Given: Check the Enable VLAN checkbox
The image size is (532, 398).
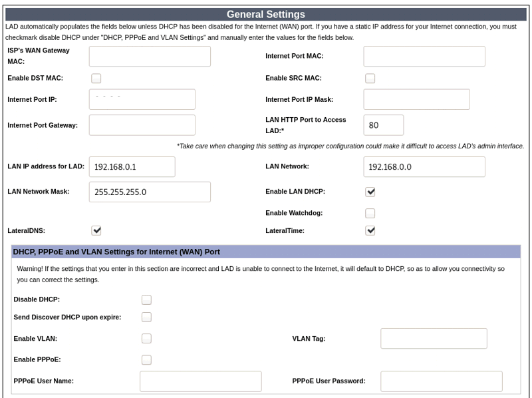Looking at the screenshot, I should pyautogui.click(x=146, y=339).
